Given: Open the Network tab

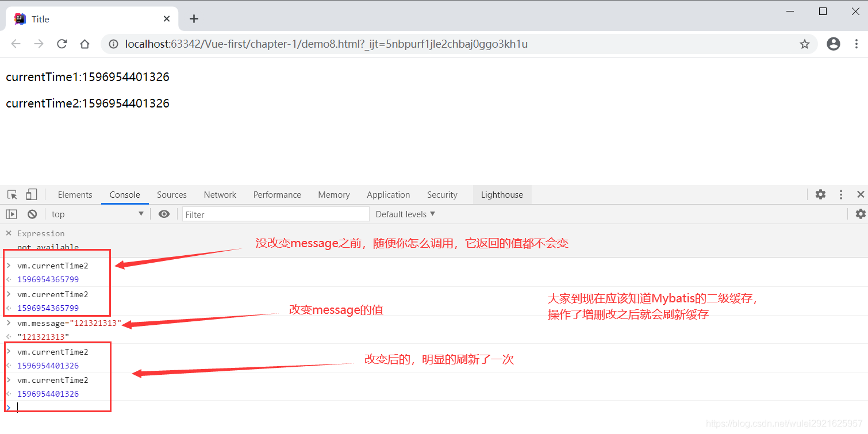Looking at the screenshot, I should pyautogui.click(x=220, y=195).
